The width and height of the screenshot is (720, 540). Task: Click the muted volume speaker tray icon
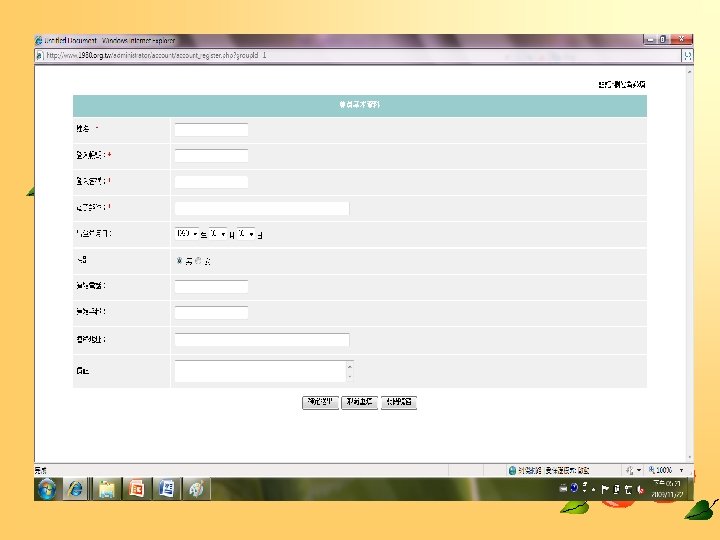coord(640,489)
